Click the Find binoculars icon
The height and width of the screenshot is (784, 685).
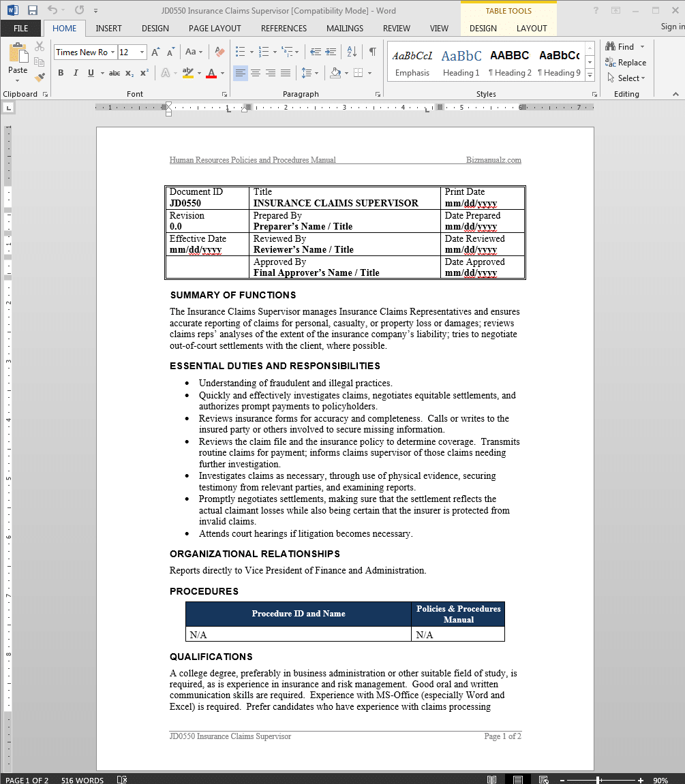point(610,46)
